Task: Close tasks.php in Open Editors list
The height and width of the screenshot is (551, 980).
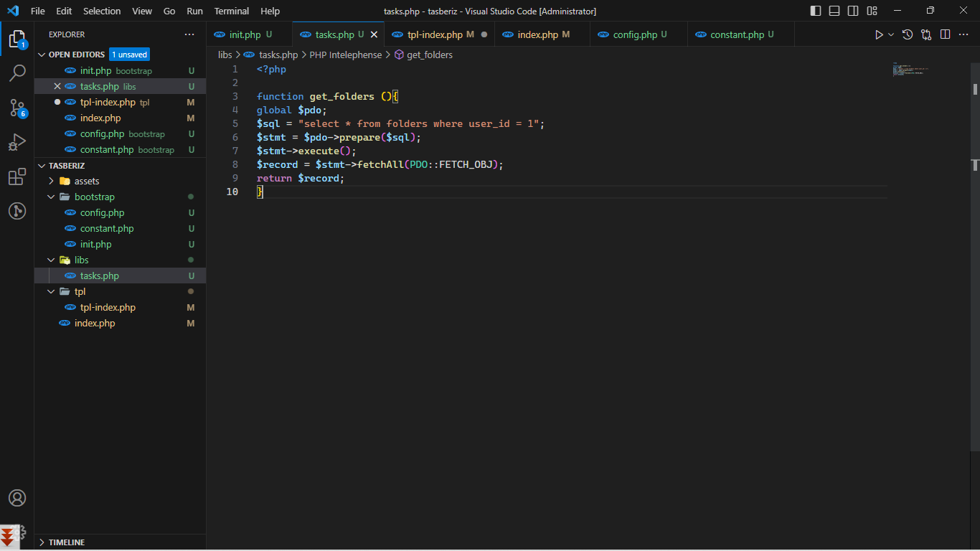Action: 57,86
